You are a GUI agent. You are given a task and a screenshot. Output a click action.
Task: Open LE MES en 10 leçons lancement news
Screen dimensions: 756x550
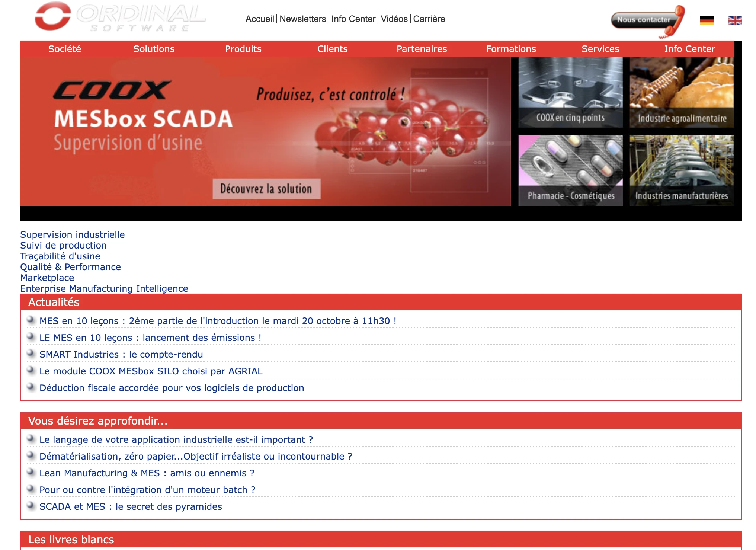(150, 338)
